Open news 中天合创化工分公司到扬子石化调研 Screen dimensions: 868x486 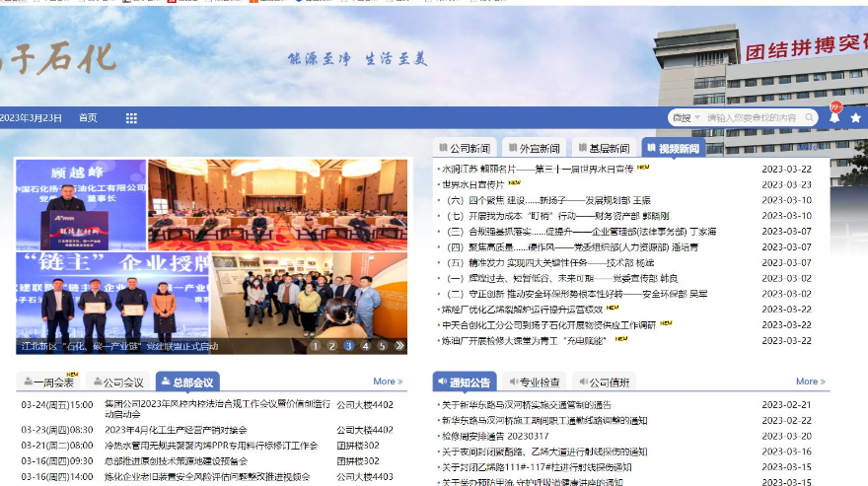pyautogui.click(x=548, y=325)
